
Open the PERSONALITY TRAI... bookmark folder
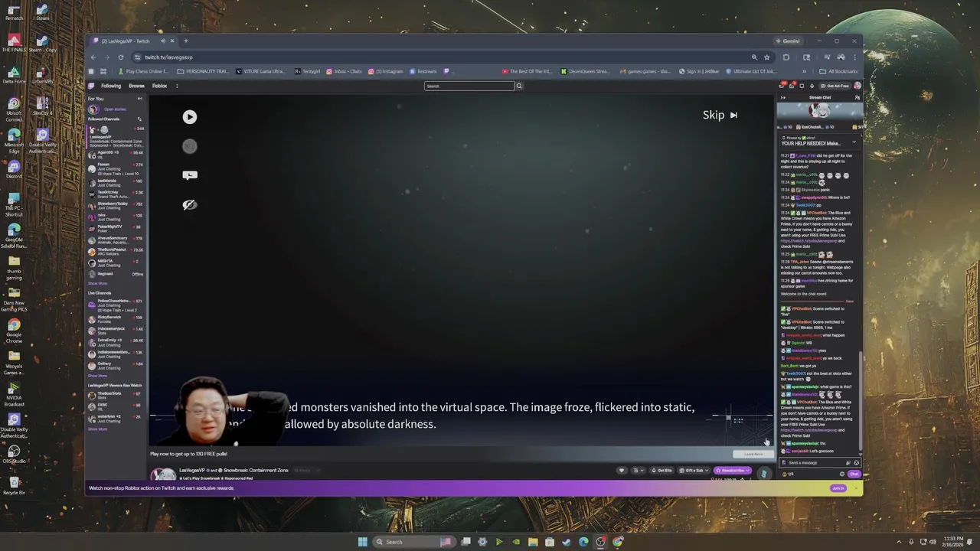tap(203, 71)
